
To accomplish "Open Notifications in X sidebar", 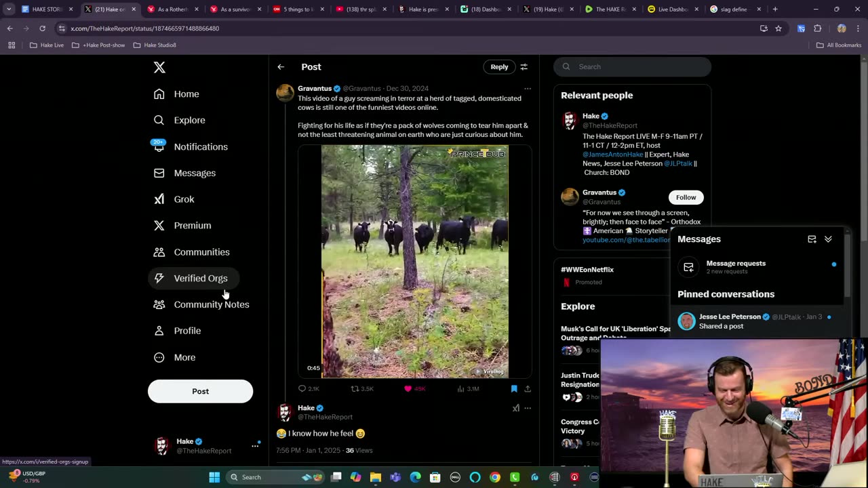I will click(x=191, y=146).
